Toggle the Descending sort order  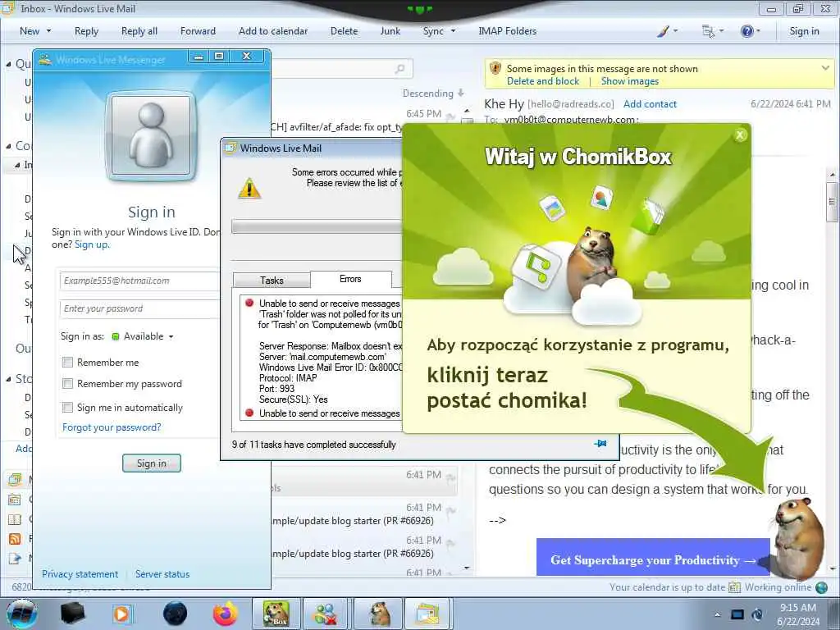click(433, 94)
